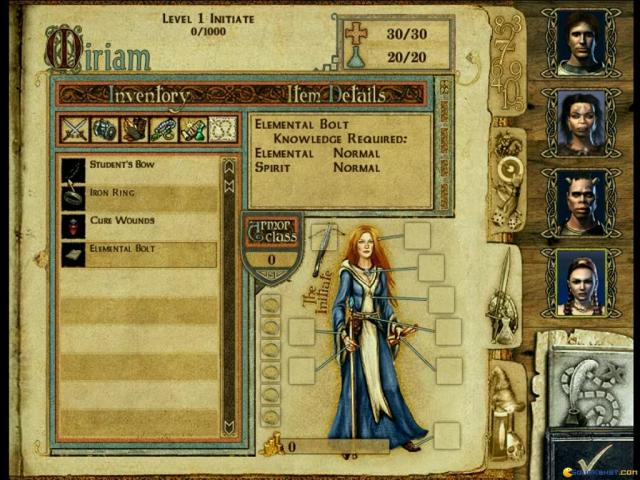Select the first party member's portrait
This screenshot has width=640, height=480.
click(581, 44)
